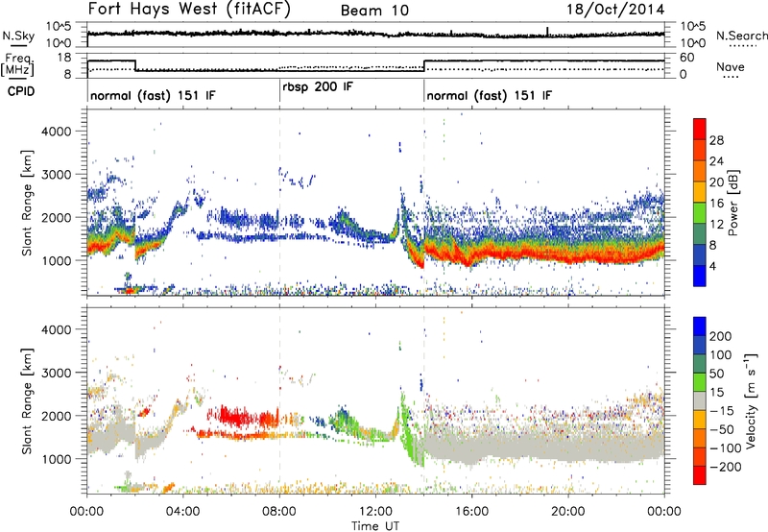This screenshot has height=532, width=768.
Task: Select the 'CPID' row label
Action: pos(21,91)
